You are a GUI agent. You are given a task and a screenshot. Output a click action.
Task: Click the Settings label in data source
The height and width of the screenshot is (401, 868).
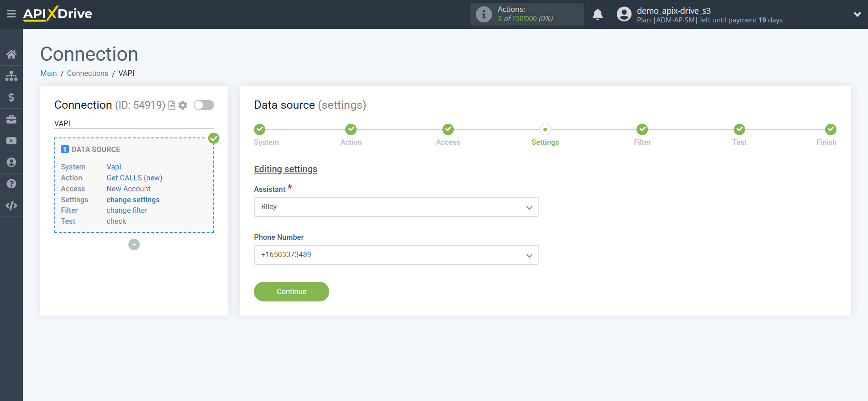[74, 200]
